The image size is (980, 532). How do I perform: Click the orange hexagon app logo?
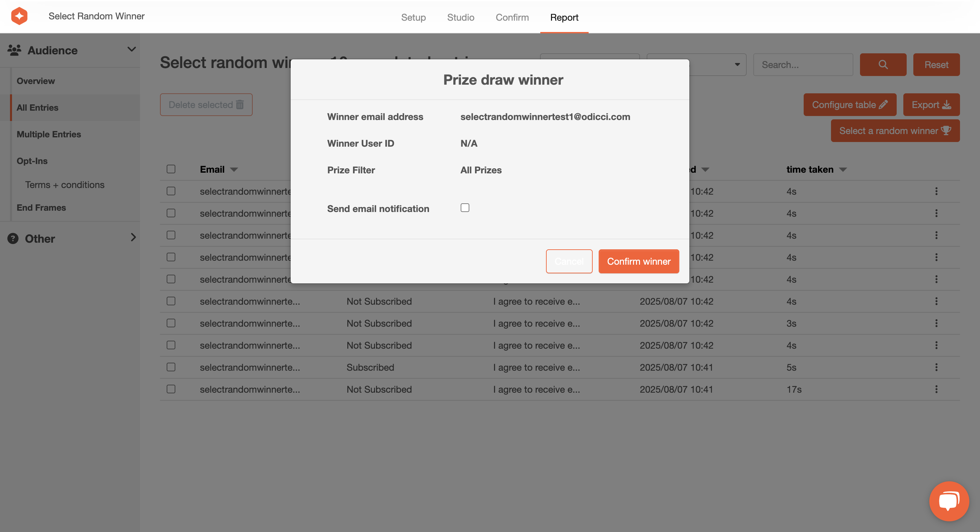tap(19, 16)
